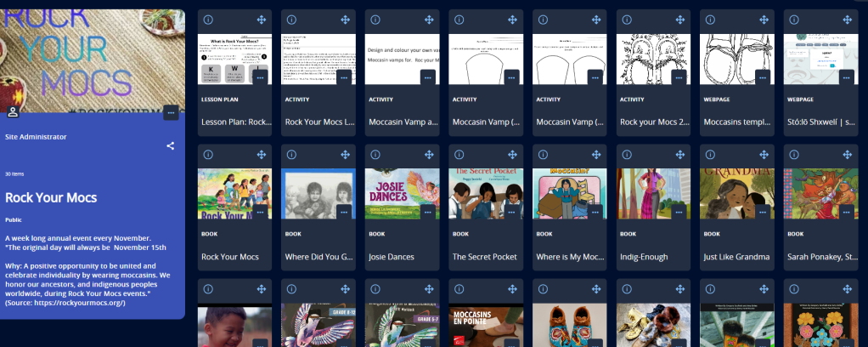Screen dimensions: 868x347
Task: Click the info icon on Just Like Grandma
Action: tap(711, 155)
